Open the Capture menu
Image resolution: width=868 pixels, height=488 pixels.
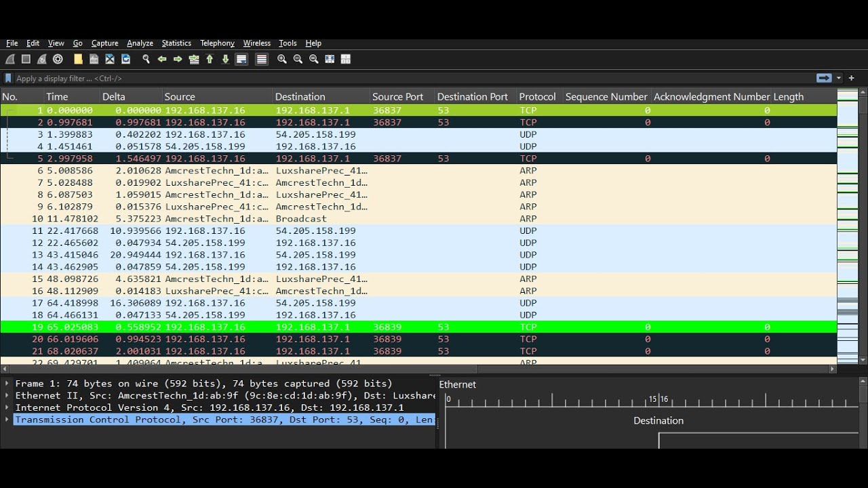(x=104, y=43)
